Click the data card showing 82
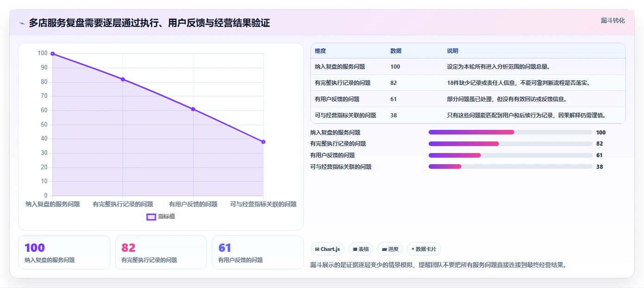Image resolution: width=644 pixels, height=288 pixels. [x=161, y=252]
